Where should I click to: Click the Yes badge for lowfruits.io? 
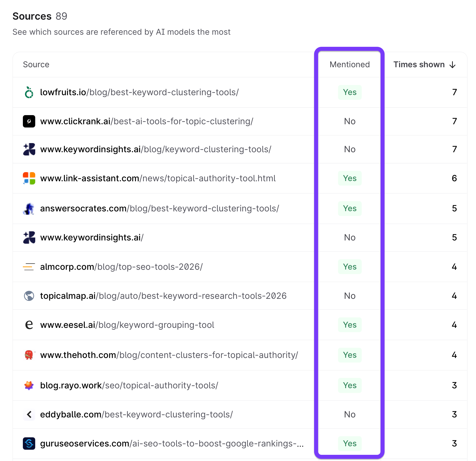pyautogui.click(x=350, y=92)
